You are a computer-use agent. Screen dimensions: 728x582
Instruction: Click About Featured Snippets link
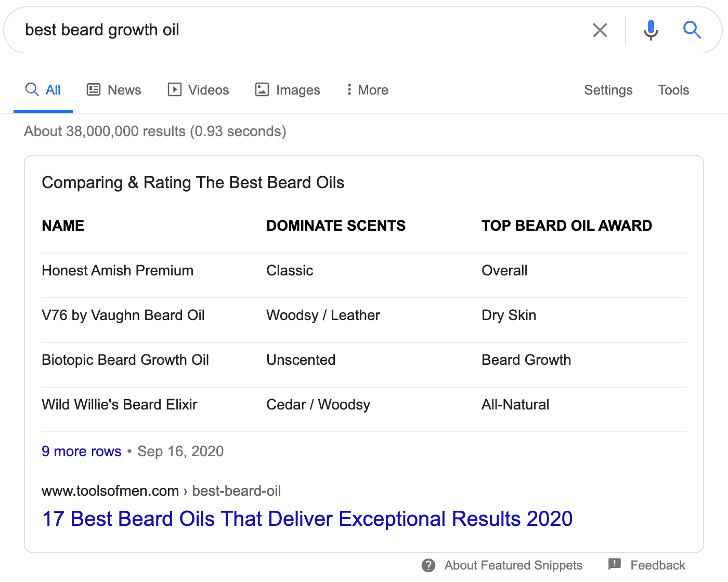pyautogui.click(x=513, y=565)
